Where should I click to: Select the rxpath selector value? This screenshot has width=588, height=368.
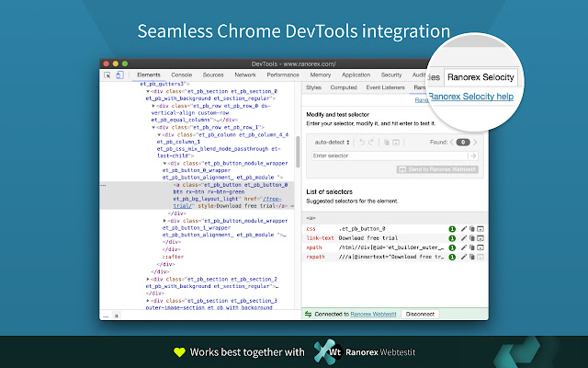pos(391,257)
